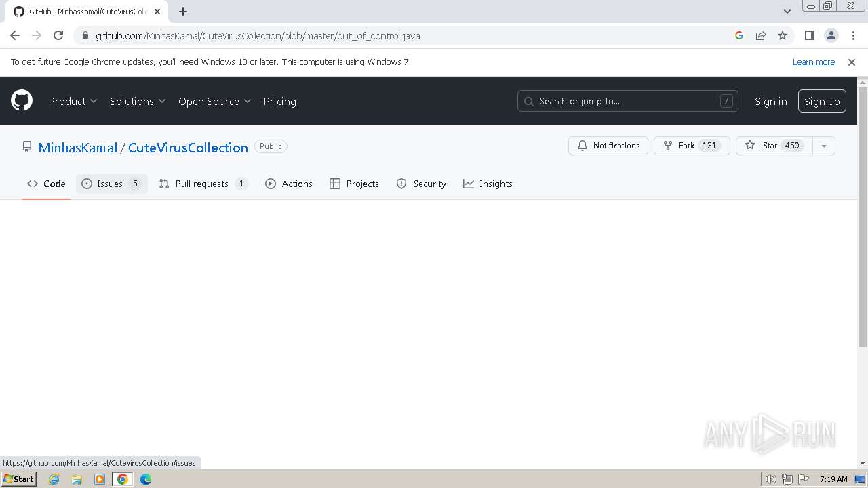Screen dimensions: 868x488
Task: Go back with browser back arrow
Action: coord(15,35)
